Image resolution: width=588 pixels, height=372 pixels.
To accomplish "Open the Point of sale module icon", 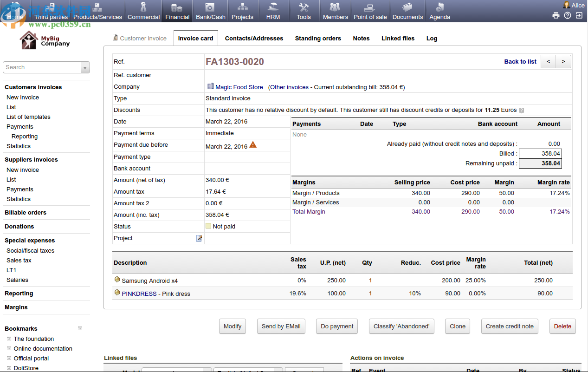I will 370,7.
